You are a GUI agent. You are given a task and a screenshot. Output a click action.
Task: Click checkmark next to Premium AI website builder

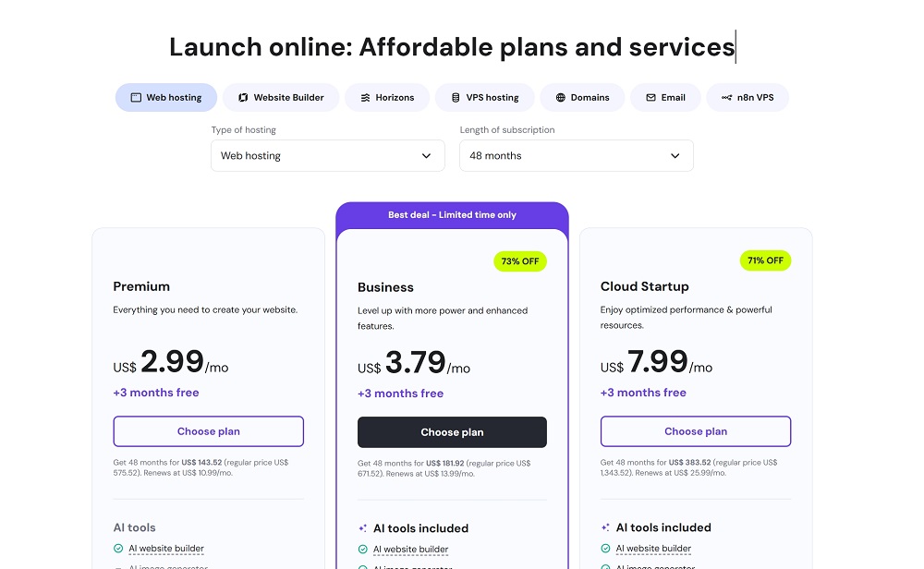118,549
